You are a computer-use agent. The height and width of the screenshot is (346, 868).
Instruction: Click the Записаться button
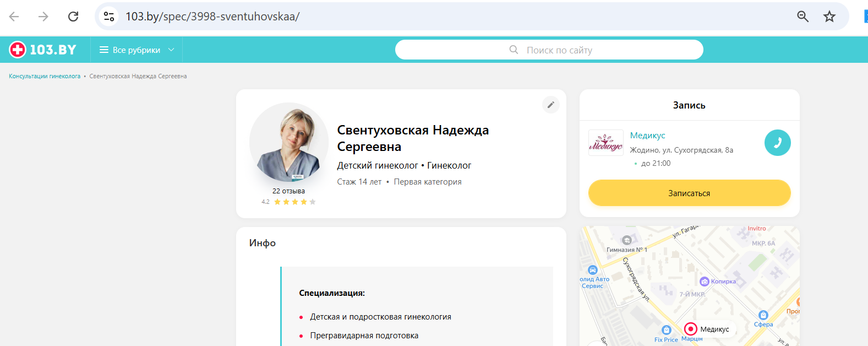click(690, 193)
